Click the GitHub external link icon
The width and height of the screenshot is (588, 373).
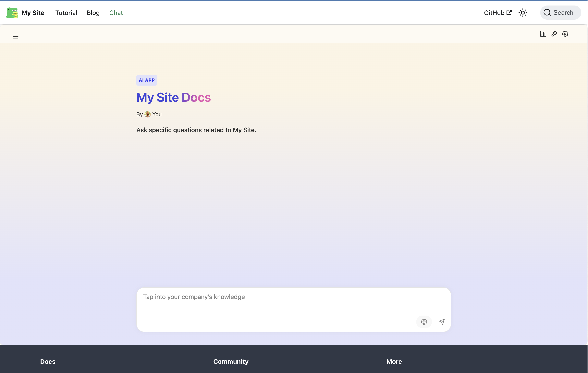(x=509, y=12)
